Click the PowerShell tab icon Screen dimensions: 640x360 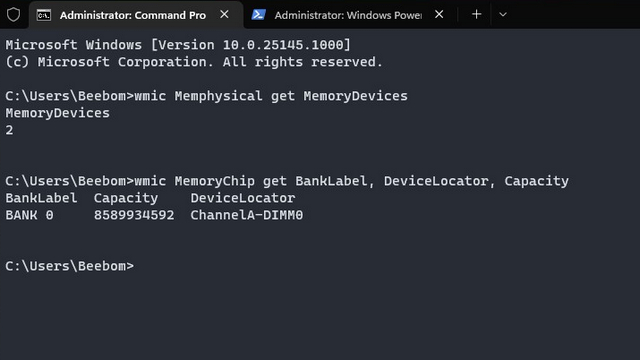pos(258,15)
